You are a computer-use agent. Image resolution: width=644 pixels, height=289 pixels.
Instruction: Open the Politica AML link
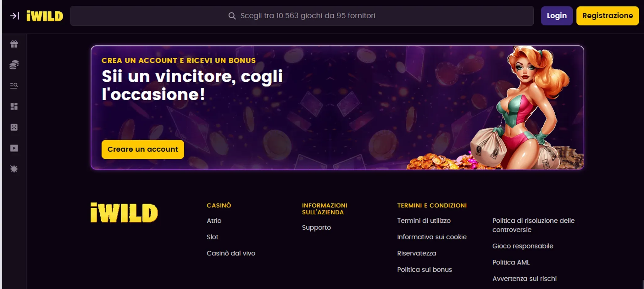[x=511, y=263]
